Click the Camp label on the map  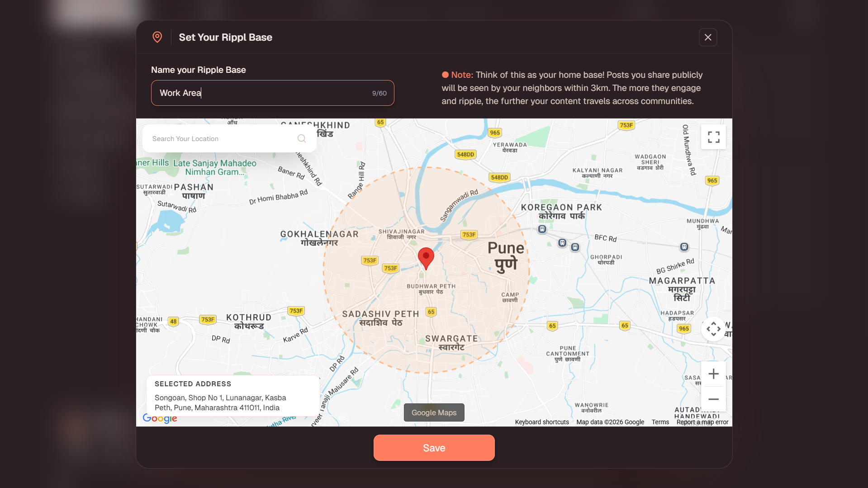pyautogui.click(x=510, y=297)
